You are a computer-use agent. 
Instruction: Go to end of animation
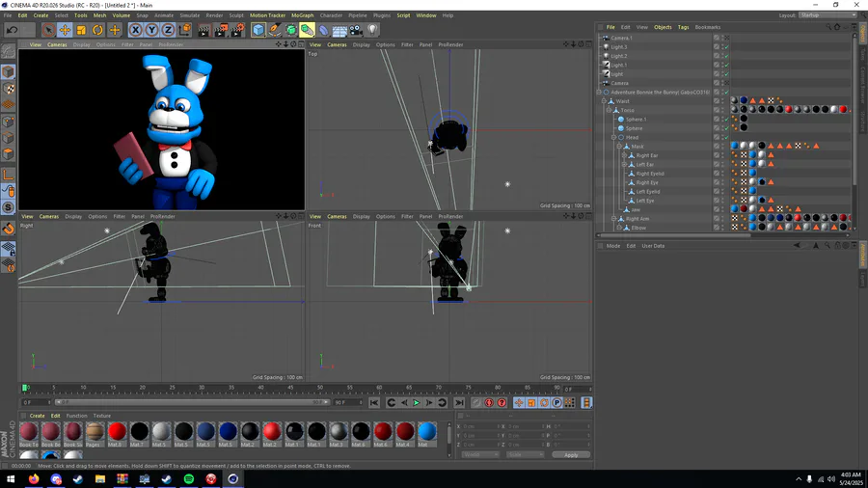[x=459, y=403]
